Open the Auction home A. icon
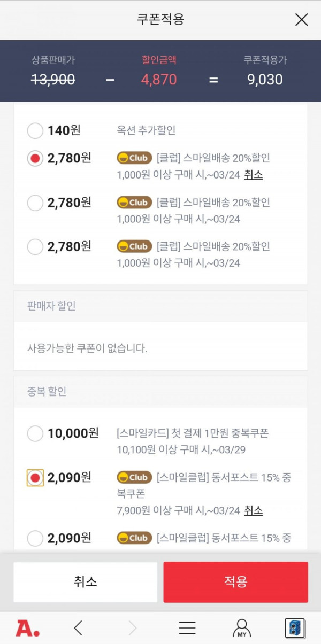Image resolution: width=321 pixels, height=644 pixels. (27, 628)
